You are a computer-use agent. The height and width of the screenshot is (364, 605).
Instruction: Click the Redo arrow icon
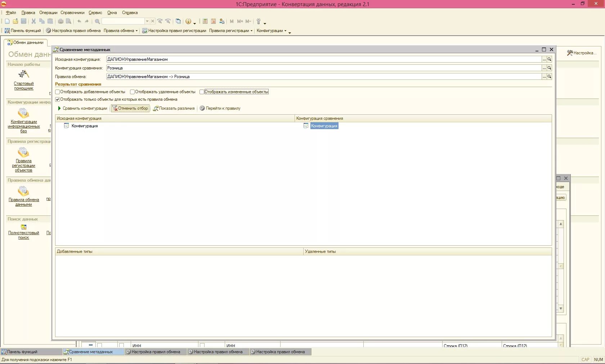(x=87, y=21)
